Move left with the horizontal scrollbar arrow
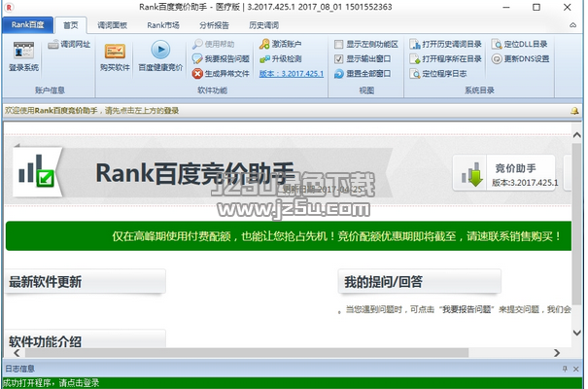 point(17,353)
